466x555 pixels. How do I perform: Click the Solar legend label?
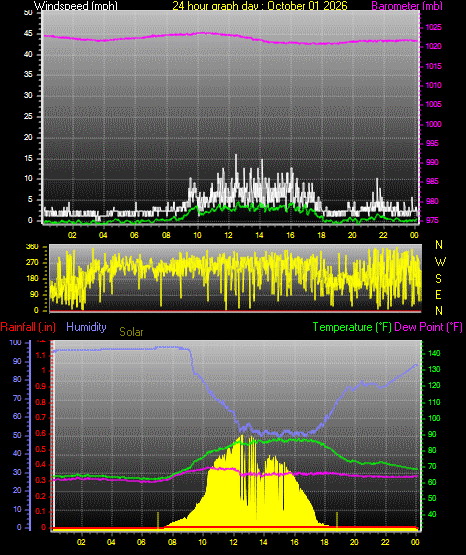pos(131,332)
